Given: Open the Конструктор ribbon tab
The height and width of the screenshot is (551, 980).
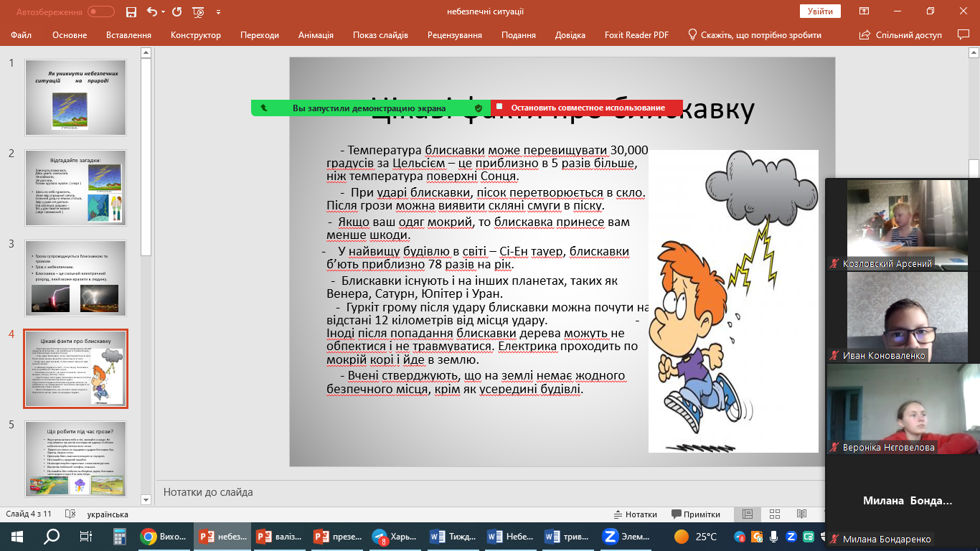Looking at the screenshot, I should [x=196, y=35].
